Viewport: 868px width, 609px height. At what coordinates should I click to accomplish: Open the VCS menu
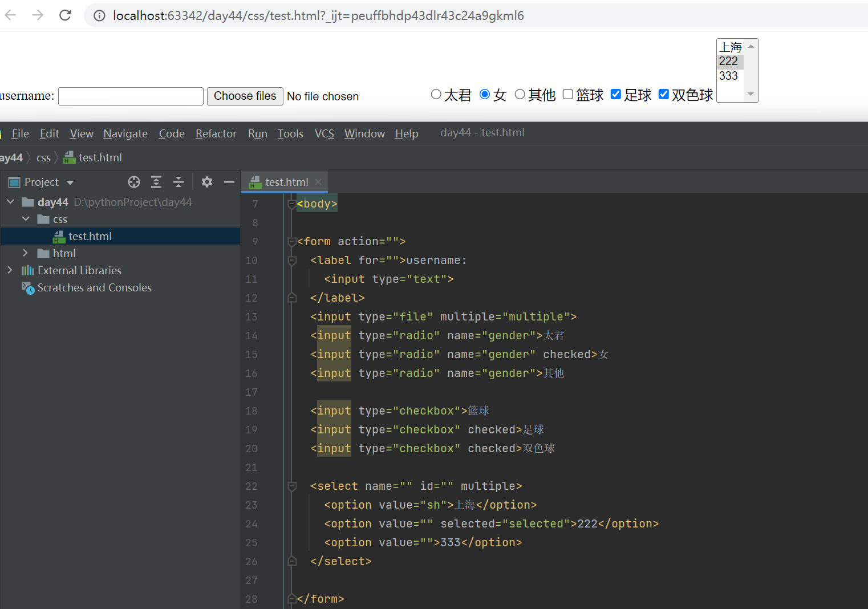325,133
